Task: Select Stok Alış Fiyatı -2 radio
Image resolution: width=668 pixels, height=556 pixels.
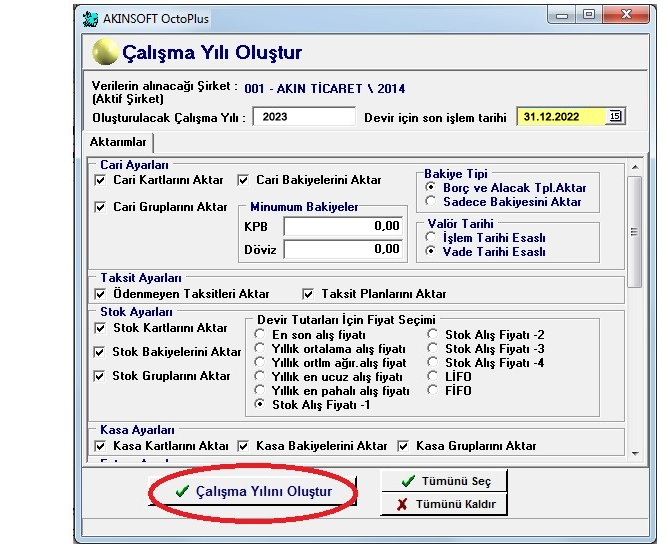Action: pos(432,334)
